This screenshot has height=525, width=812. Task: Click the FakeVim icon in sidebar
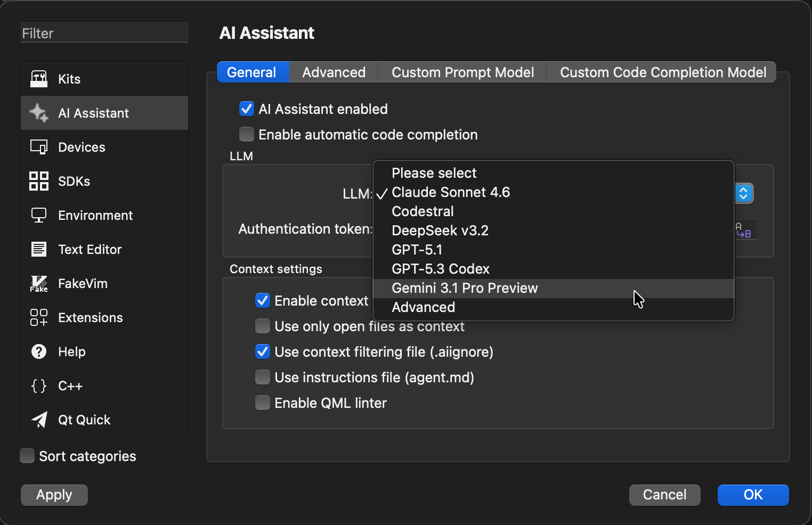click(38, 283)
